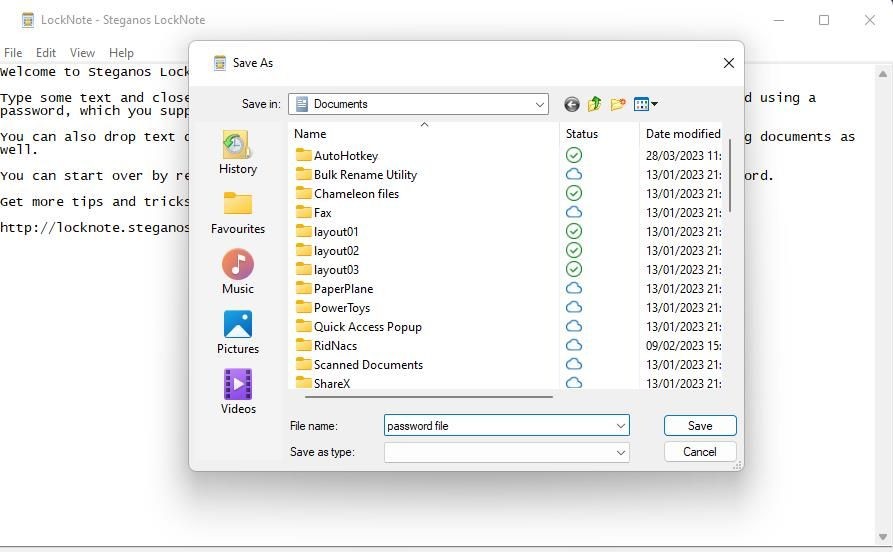Select the Quick Access Popup folder icon
The height and width of the screenshot is (552, 893).
pyautogui.click(x=304, y=326)
